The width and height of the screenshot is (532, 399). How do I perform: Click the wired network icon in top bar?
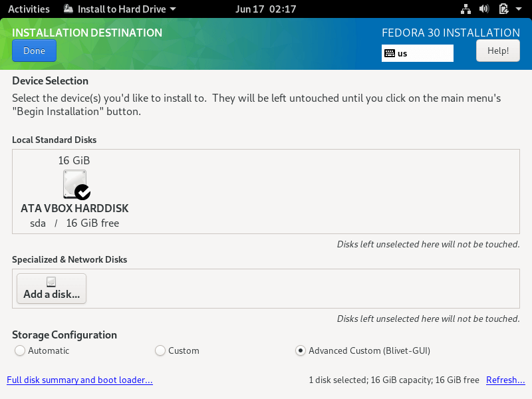pos(465,9)
